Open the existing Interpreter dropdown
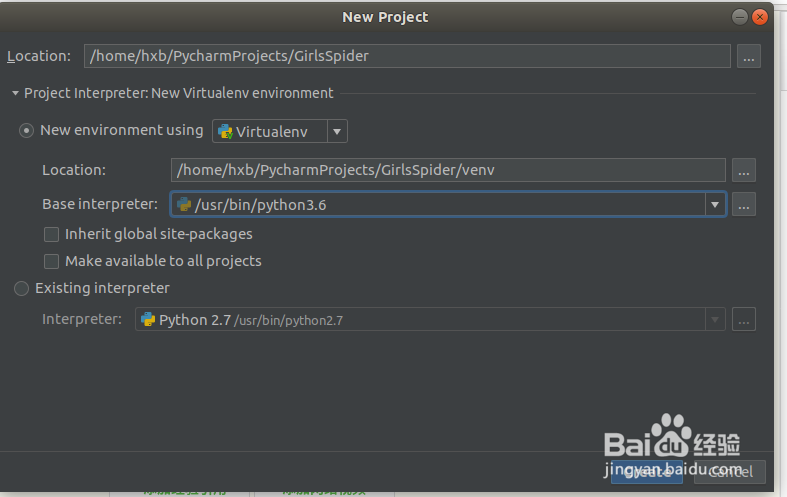 tap(715, 320)
